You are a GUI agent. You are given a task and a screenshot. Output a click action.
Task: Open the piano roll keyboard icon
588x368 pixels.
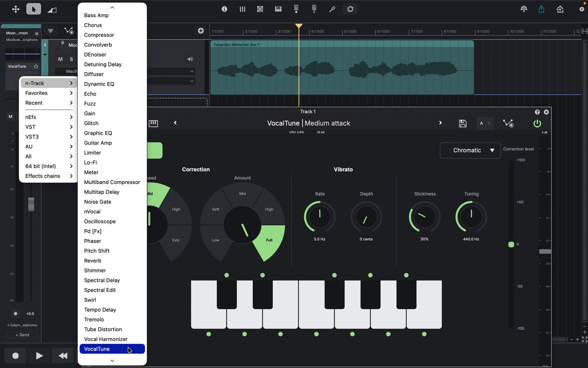[x=278, y=9]
